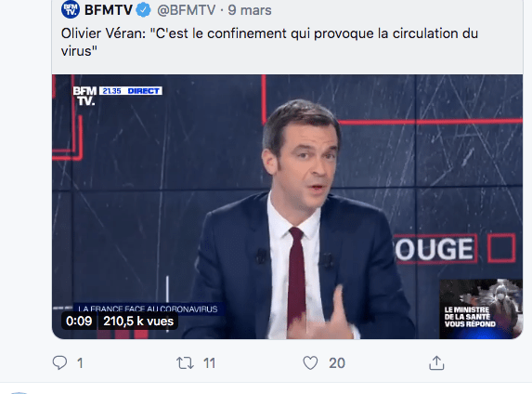Click 'La France face au coronavirus' banner
Screen dimensions: 532x394
coord(148,309)
